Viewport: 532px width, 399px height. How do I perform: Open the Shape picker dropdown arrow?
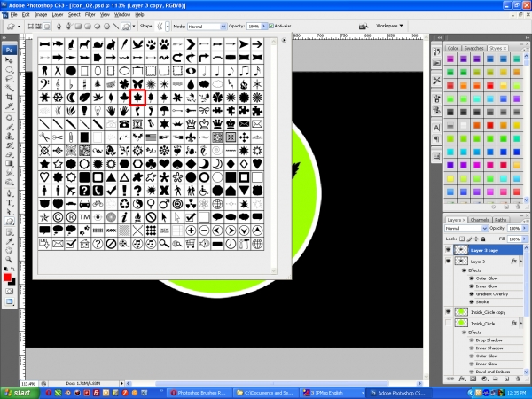[168, 26]
